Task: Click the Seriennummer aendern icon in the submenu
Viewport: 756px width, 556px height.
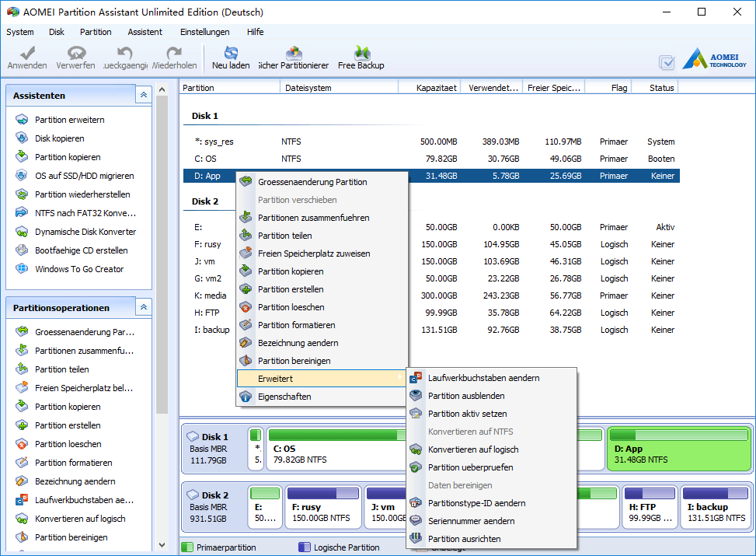Action: [x=416, y=521]
